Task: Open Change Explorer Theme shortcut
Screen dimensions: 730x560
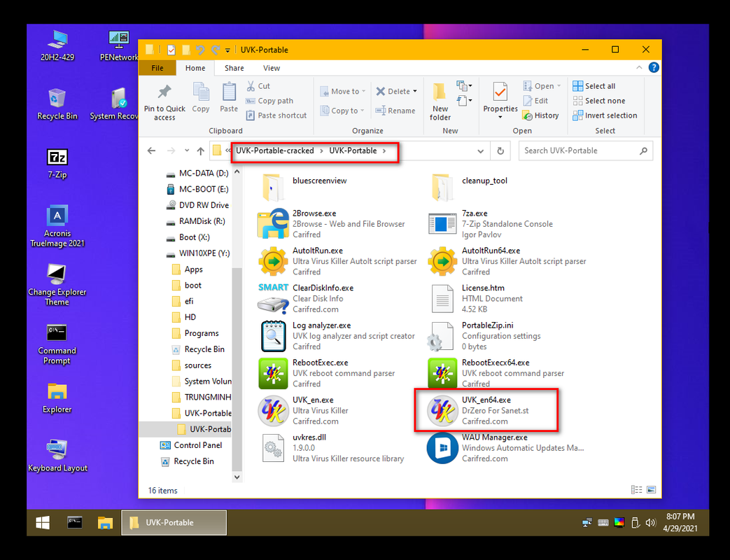Action: point(57,285)
